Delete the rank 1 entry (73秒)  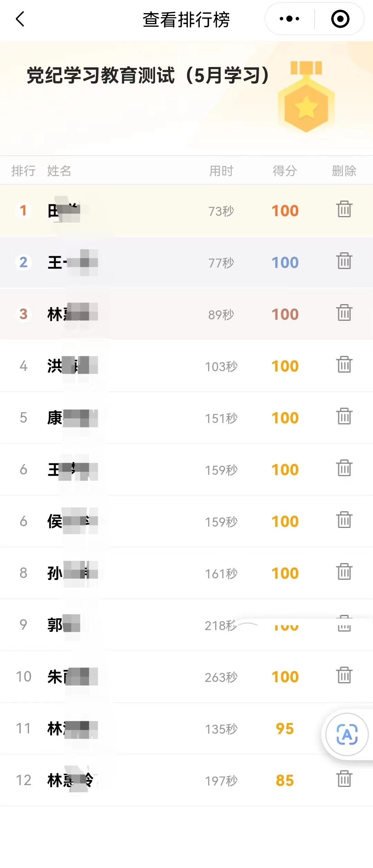click(344, 209)
